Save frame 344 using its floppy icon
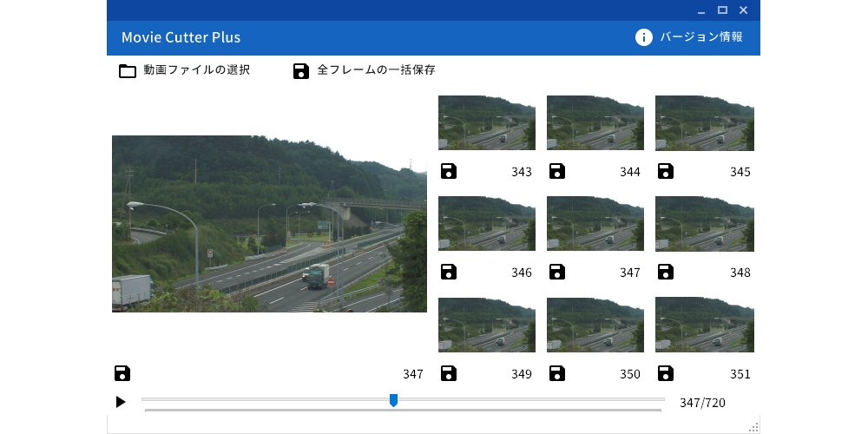The image size is (868, 434). 557,171
